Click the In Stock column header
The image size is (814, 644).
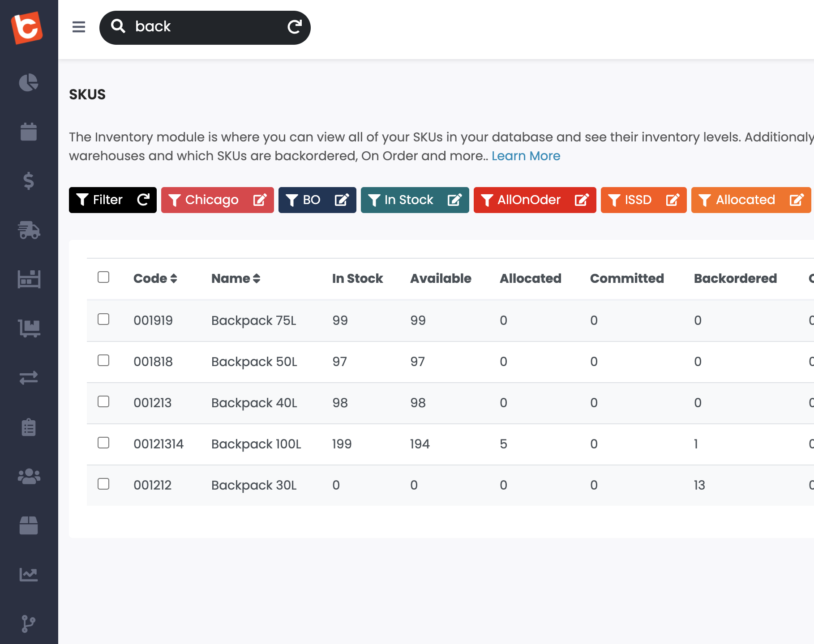358,278
